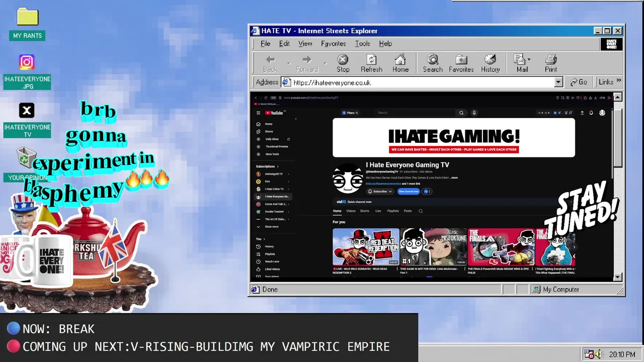Open the address bar dropdown arrow
Screen dimensions: 644x362
(x=558, y=82)
